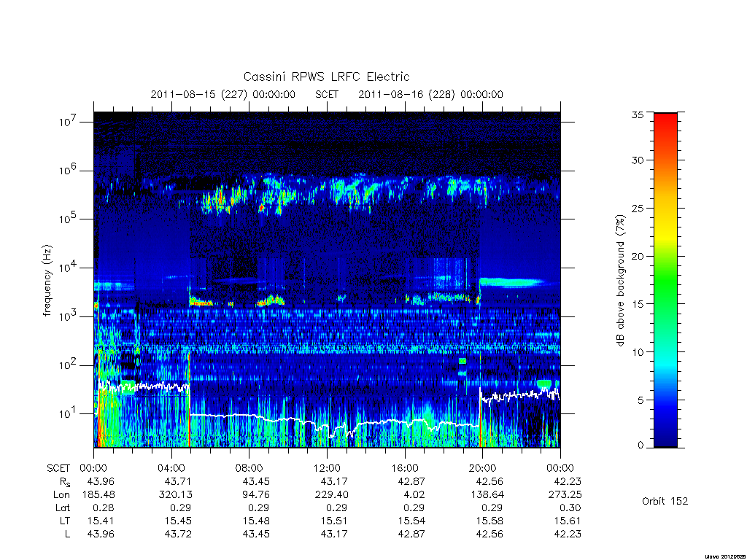
Task: Click the time tick label '12:00'
Action: pyautogui.click(x=328, y=468)
